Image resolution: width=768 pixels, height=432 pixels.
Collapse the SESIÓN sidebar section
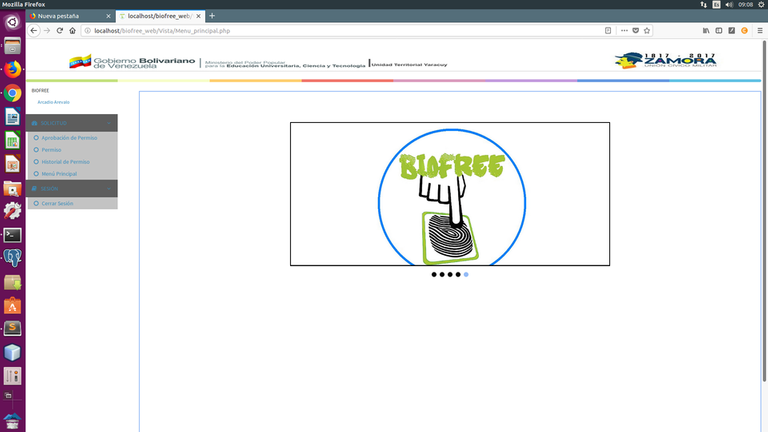tap(72, 189)
